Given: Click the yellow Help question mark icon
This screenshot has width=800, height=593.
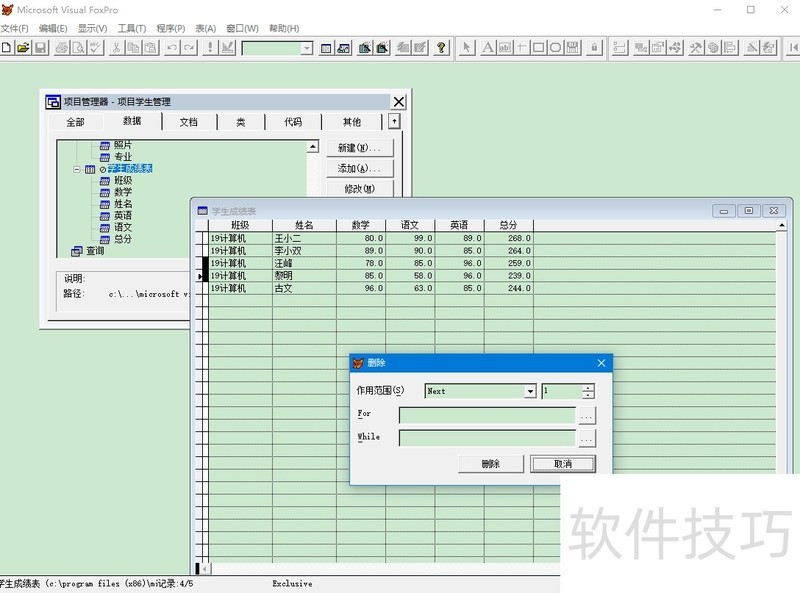Looking at the screenshot, I should click(x=441, y=48).
